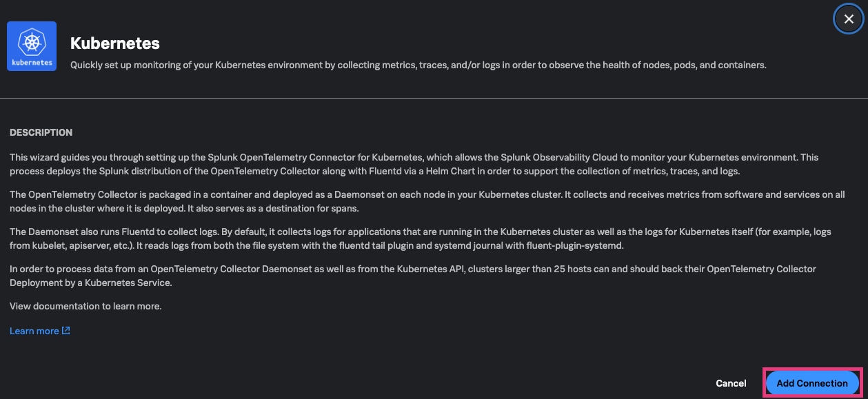Click the paragraph starting 'The OpenTelemetry Collector is packaged'
868x399 pixels.
(x=427, y=201)
